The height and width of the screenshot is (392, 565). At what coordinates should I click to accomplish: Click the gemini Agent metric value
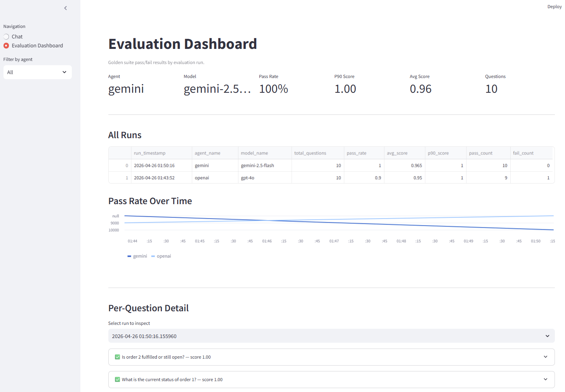(126, 89)
